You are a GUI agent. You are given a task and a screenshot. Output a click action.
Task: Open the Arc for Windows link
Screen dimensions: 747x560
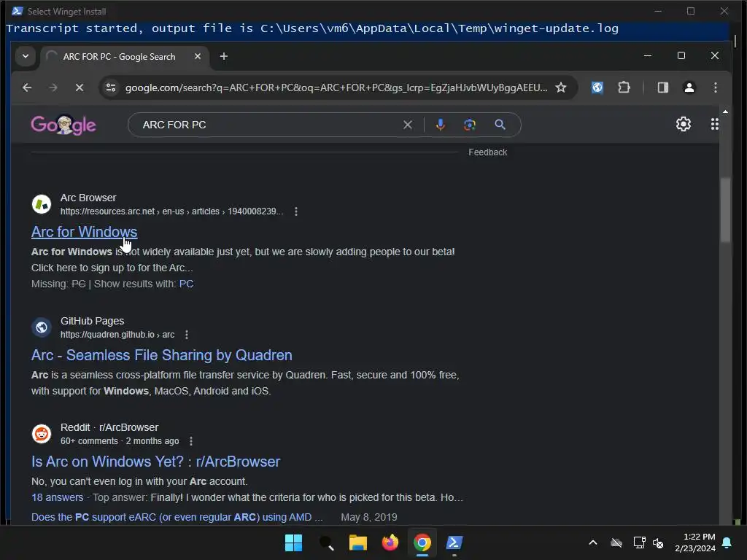85,232
